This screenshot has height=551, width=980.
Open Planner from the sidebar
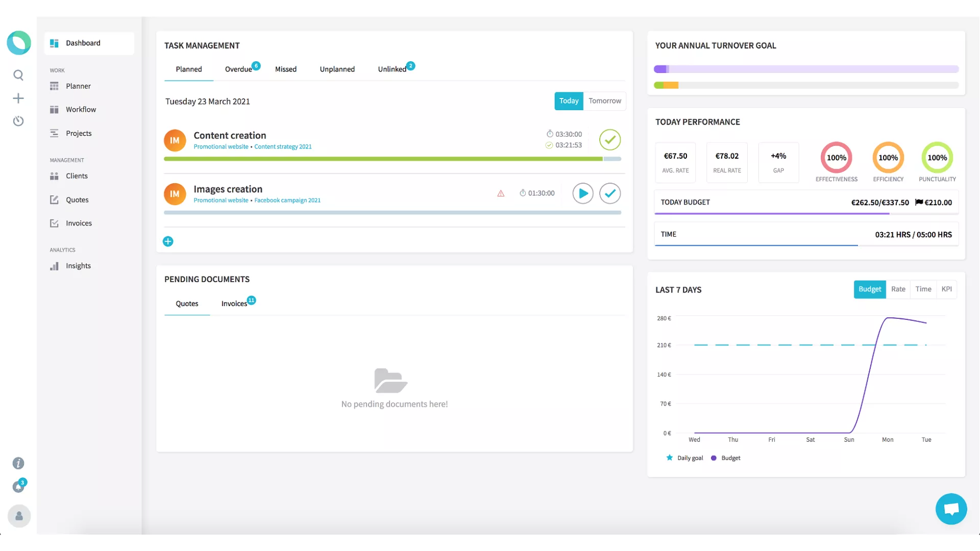[x=78, y=86]
